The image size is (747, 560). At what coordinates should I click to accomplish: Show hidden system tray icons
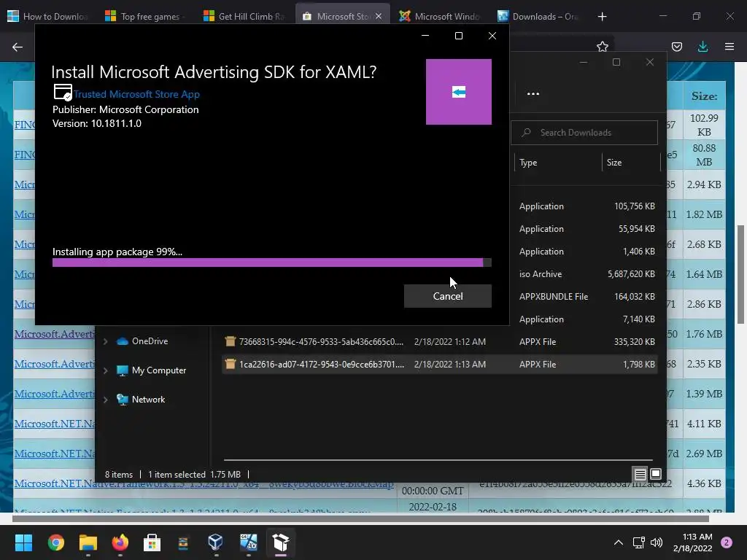pos(619,542)
